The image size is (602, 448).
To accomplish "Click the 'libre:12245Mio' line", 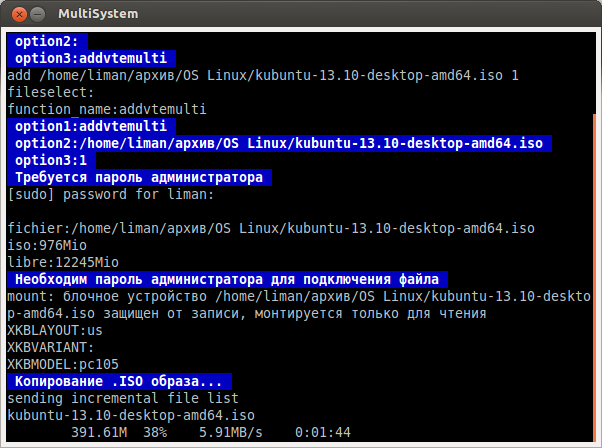I will (63, 263).
